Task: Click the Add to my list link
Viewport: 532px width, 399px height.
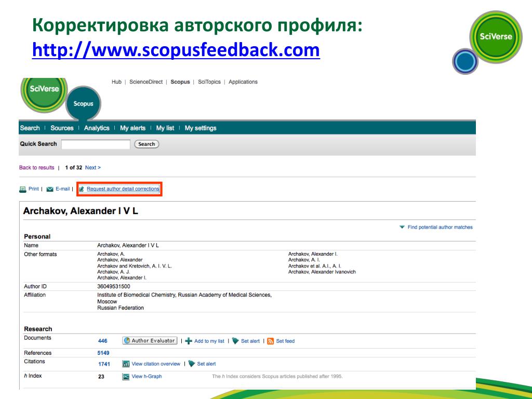Action: 209,341
